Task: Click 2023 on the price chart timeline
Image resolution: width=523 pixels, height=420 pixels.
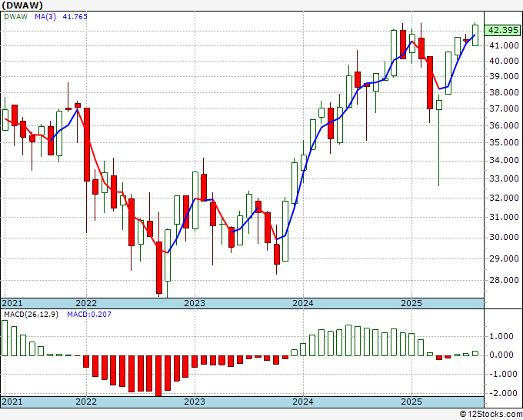Action: (x=195, y=303)
